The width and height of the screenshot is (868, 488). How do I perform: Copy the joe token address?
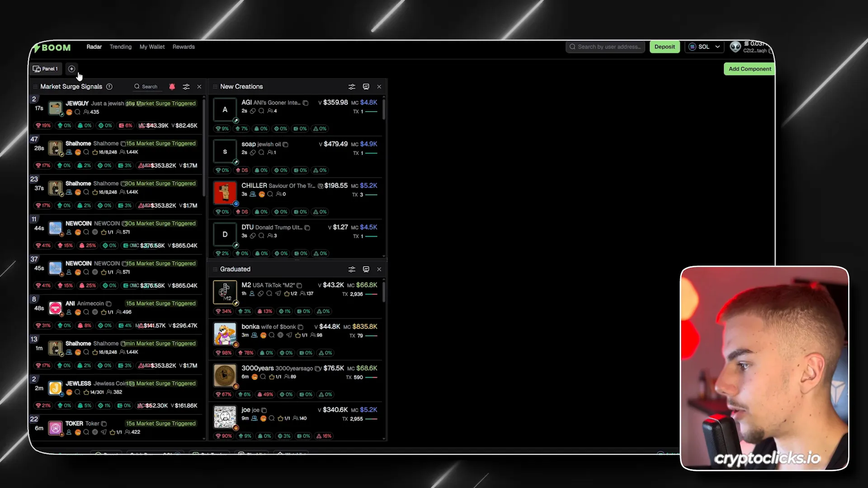click(264, 410)
